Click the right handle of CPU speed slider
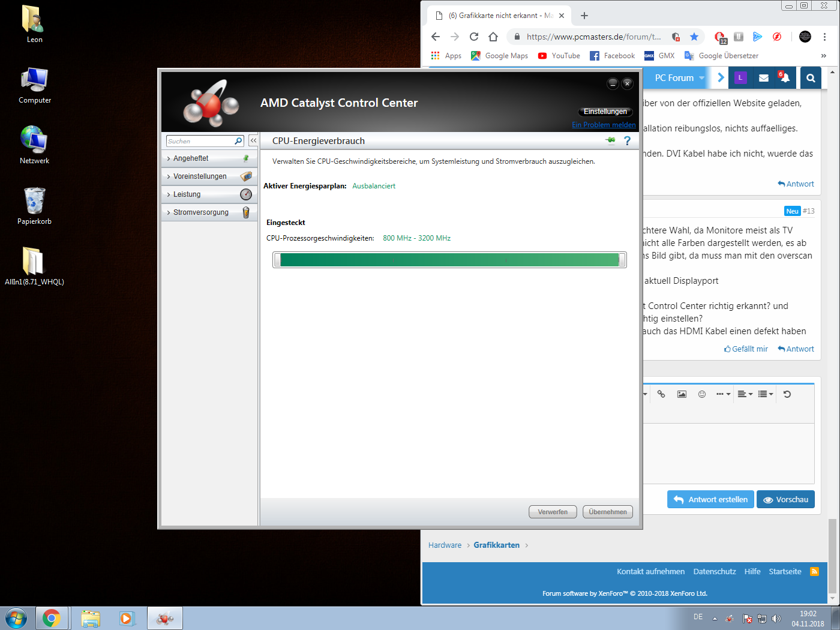Viewport: 840px width, 630px height. 622,260
